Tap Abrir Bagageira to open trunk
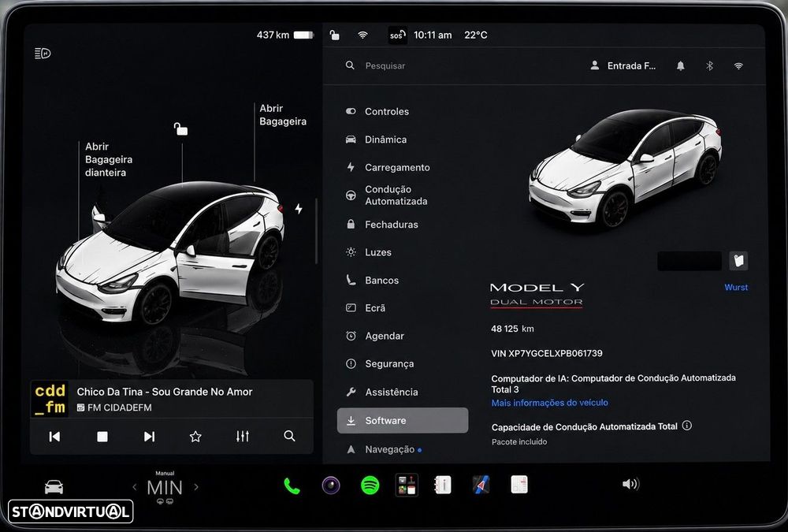This screenshot has width=788, height=532. (282, 115)
